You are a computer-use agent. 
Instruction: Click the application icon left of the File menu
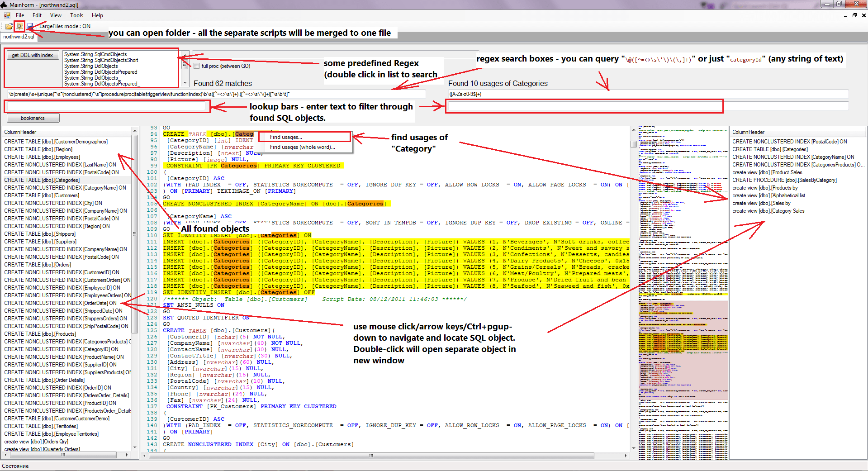[x=7, y=15]
